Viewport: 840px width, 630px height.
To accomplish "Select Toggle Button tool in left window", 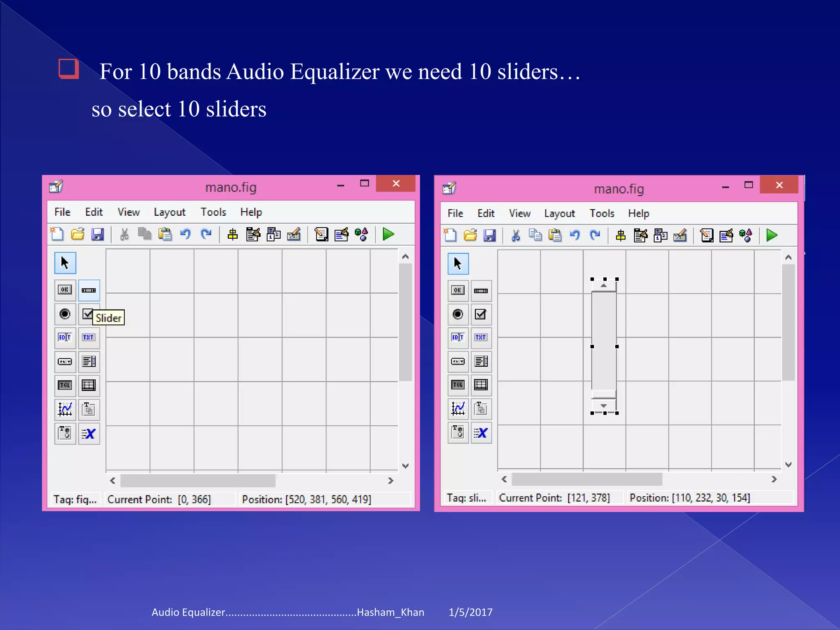I will coord(65,385).
